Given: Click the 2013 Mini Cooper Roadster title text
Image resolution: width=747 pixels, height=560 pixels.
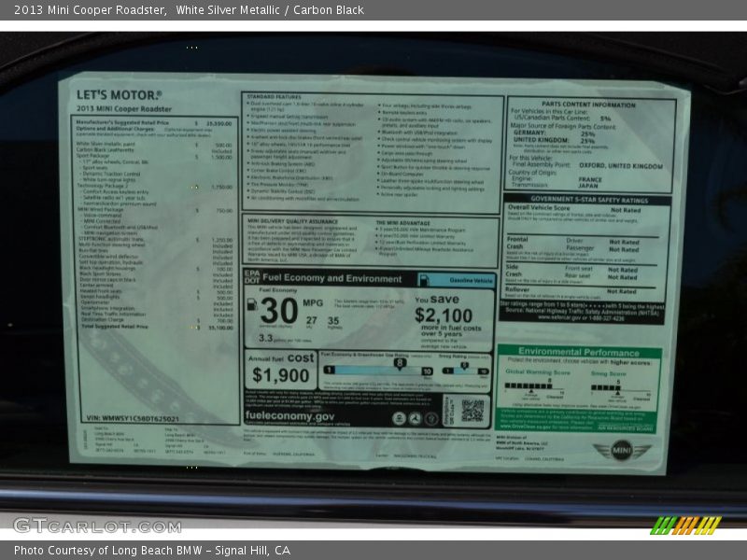Looking at the screenshot, I should 86,10.
